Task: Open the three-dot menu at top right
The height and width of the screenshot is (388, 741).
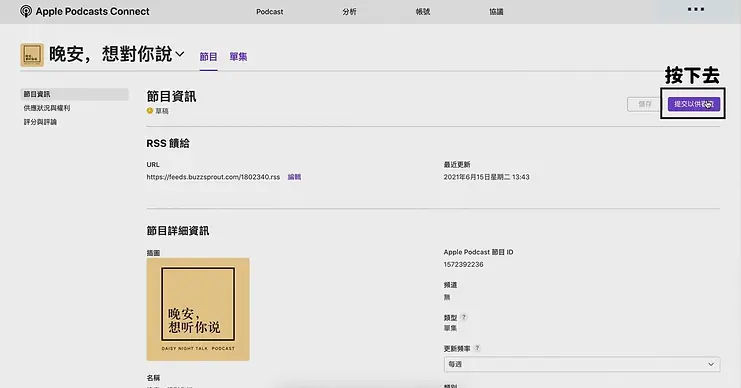Action: click(696, 9)
